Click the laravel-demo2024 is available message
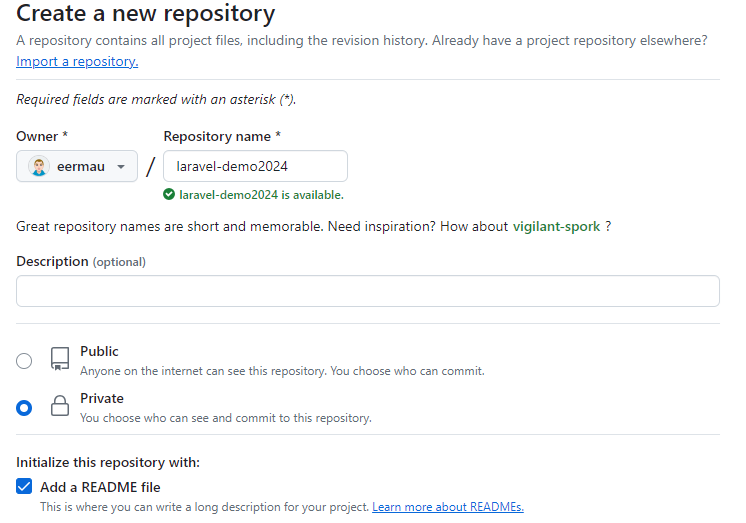This screenshot has width=746, height=523. click(x=261, y=195)
